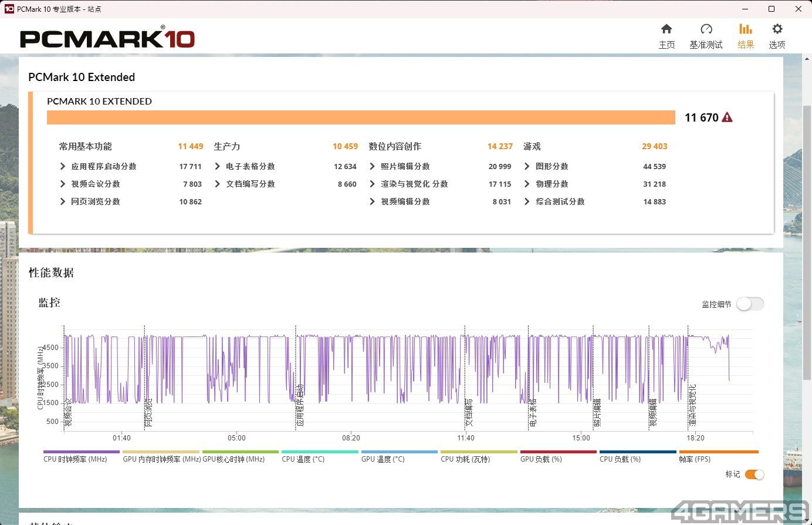Click the 物理分数 value 31 218
This screenshot has width=812, height=525.
tap(655, 184)
